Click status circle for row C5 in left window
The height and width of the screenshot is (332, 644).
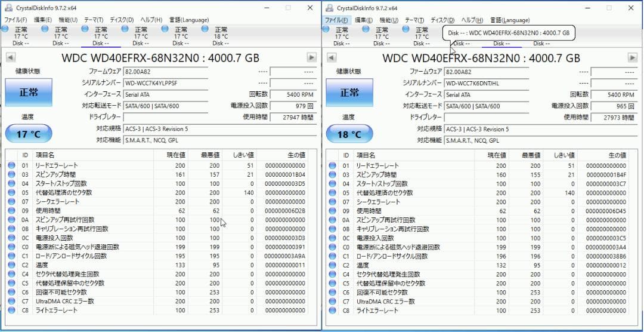click(11, 283)
